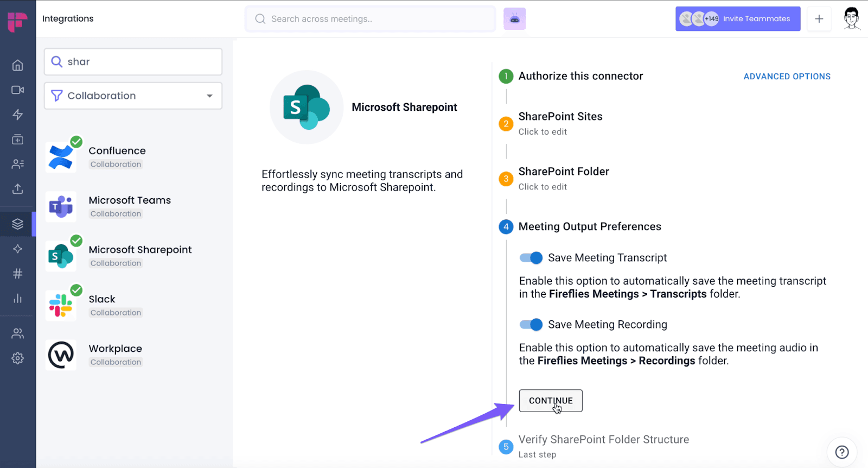This screenshot has width=868, height=468.
Task: Click the Integrations page title
Action: 68,18
